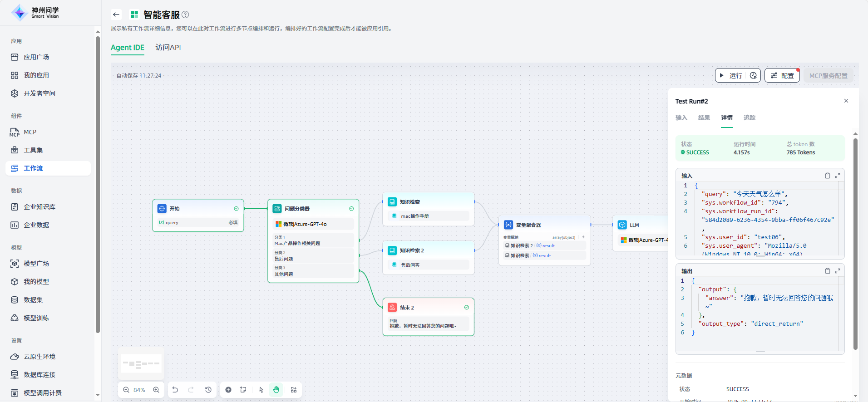The width and height of the screenshot is (868, 402).
Task: Toggle hand pan mode
Action: pyautogui.click(x=276, y=390)
